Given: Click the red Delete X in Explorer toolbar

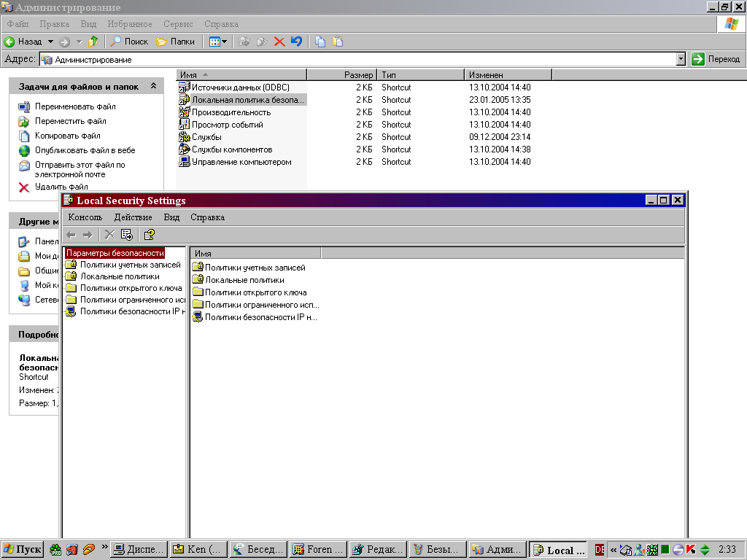Looking at the screenshot, I should (279, 42).
